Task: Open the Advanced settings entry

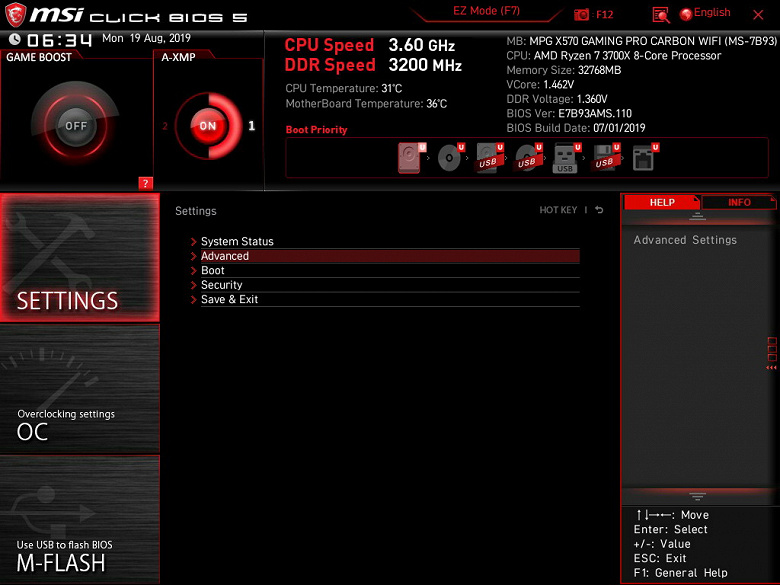Action: coord(390,256)
